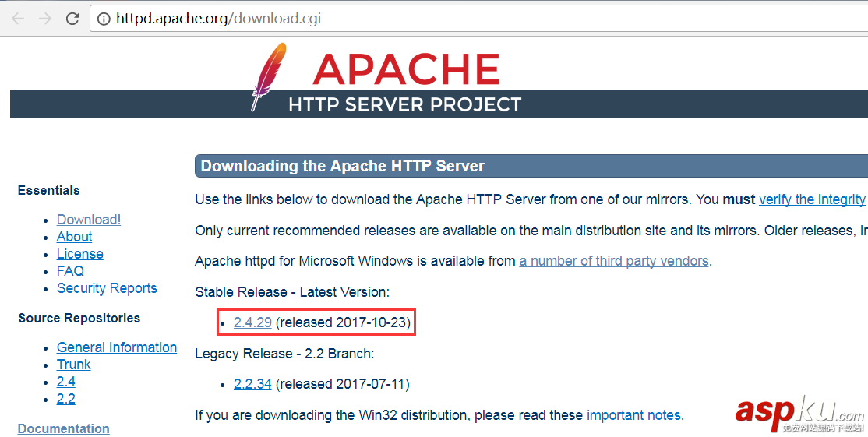This screenshot has height=437, width=868.
Task: Click the Documentation heading link
Action: coord(63,428)
